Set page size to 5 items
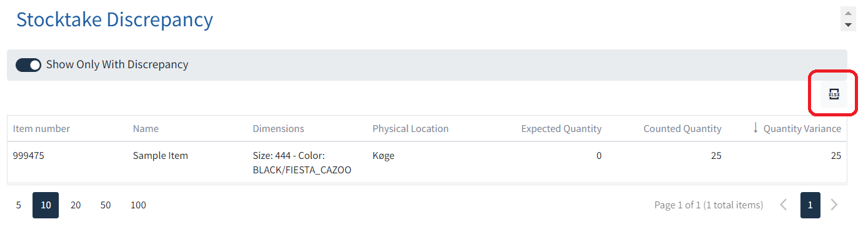Viewport: 868px width, 234px height. 19,205
